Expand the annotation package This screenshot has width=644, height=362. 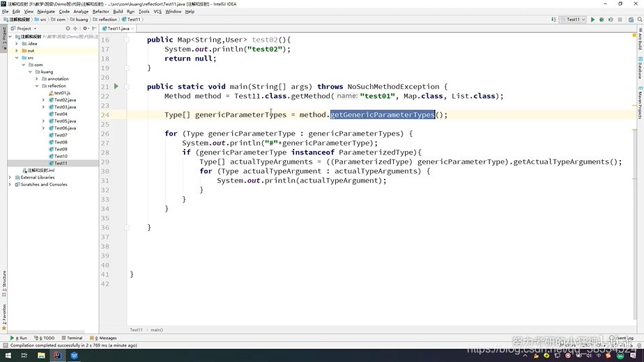pyautogui.click(x=36, y=79)
